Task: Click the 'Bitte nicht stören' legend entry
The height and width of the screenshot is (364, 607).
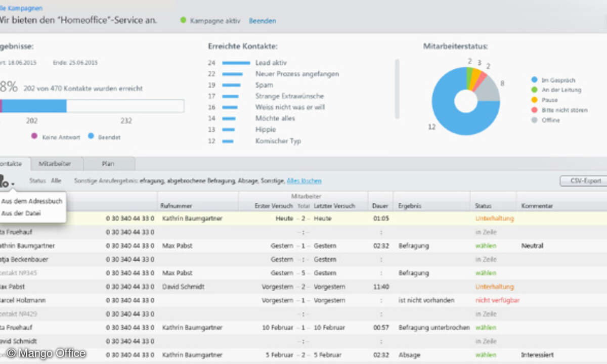Action: [559, 110]
